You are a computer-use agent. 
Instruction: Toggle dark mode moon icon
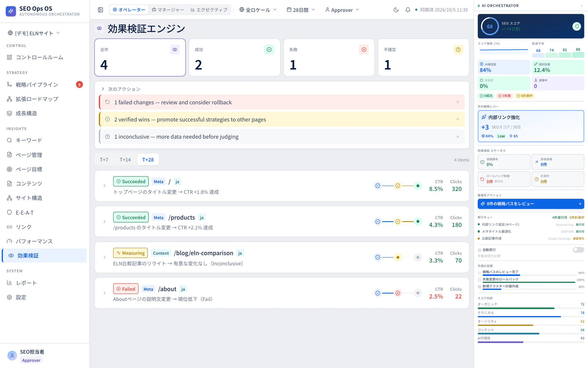[396, 10]
